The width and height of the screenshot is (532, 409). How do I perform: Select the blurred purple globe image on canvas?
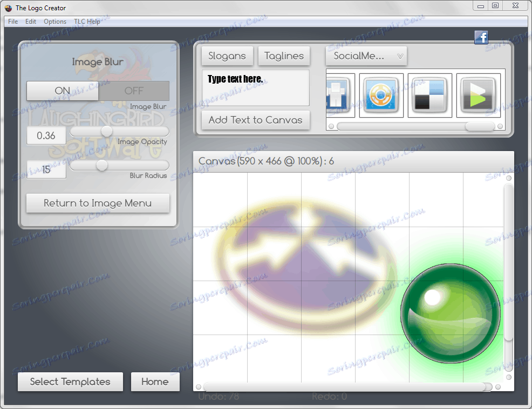coord(305,267)
